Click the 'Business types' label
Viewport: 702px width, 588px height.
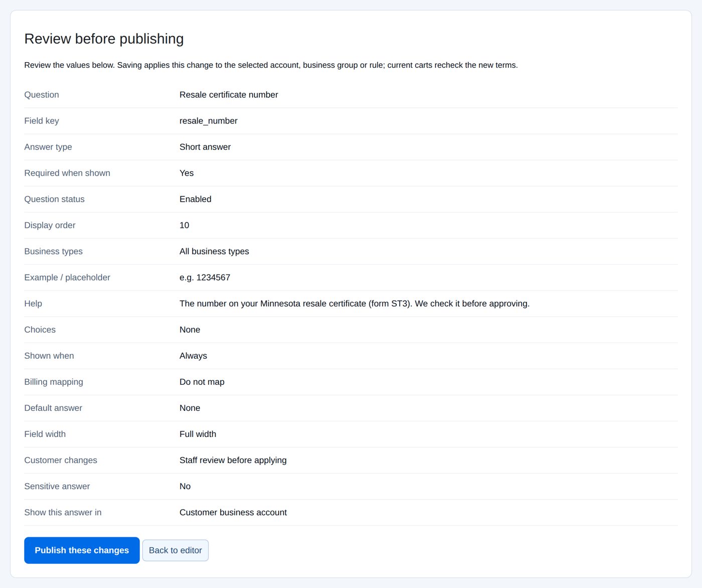click(x=53, y=251)
